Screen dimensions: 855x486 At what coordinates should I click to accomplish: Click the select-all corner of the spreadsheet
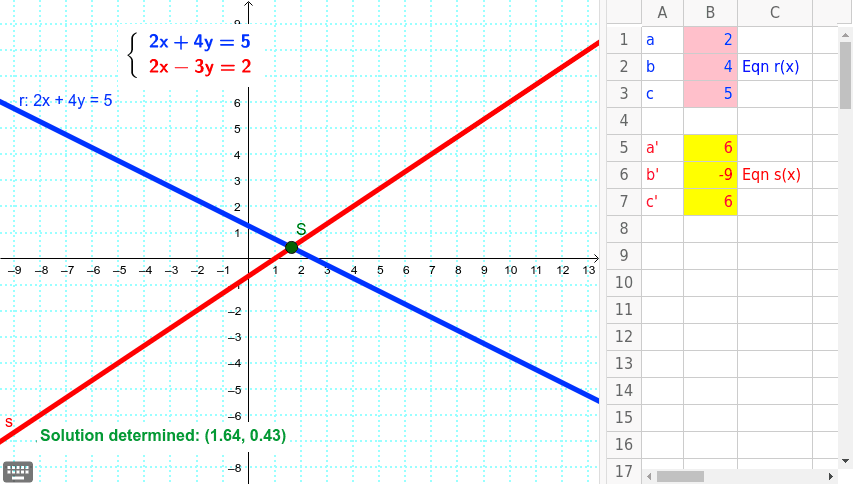(624, 13)
